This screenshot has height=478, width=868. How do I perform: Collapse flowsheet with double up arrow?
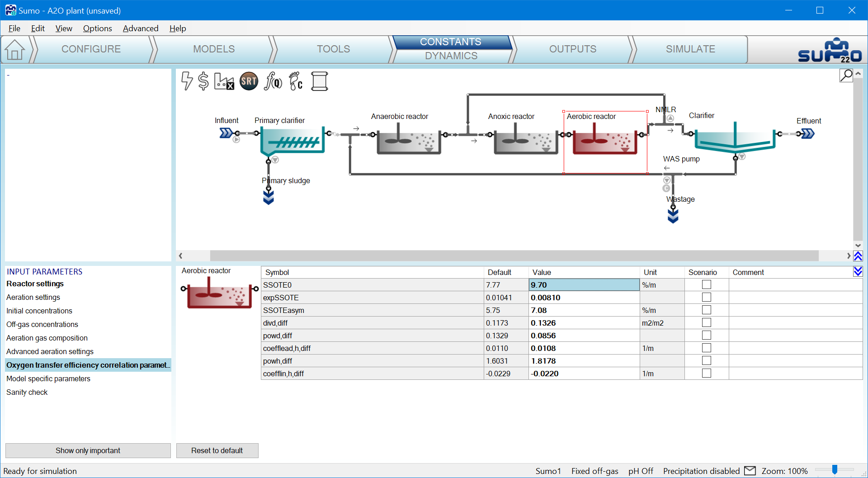tap(858, 256)
